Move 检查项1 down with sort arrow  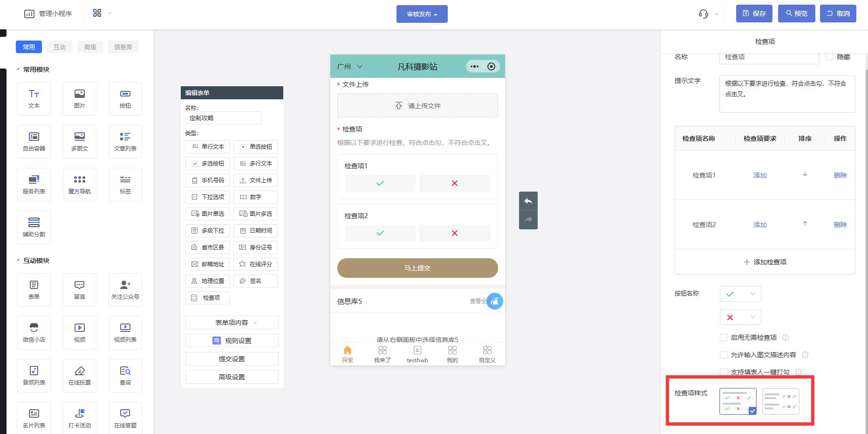tap(805, 174)
